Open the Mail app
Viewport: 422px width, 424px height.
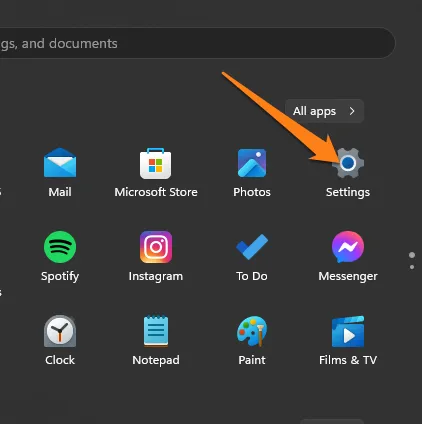point(60,163)
